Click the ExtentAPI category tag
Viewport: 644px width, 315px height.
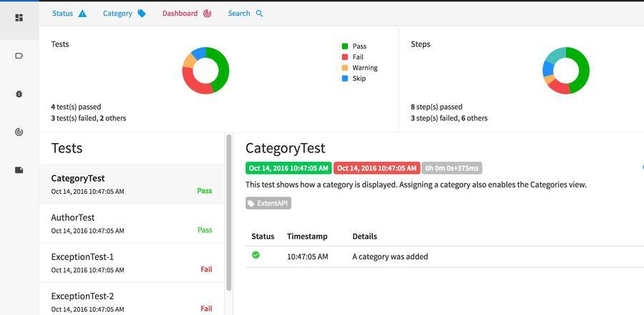[x=268, y=203]
